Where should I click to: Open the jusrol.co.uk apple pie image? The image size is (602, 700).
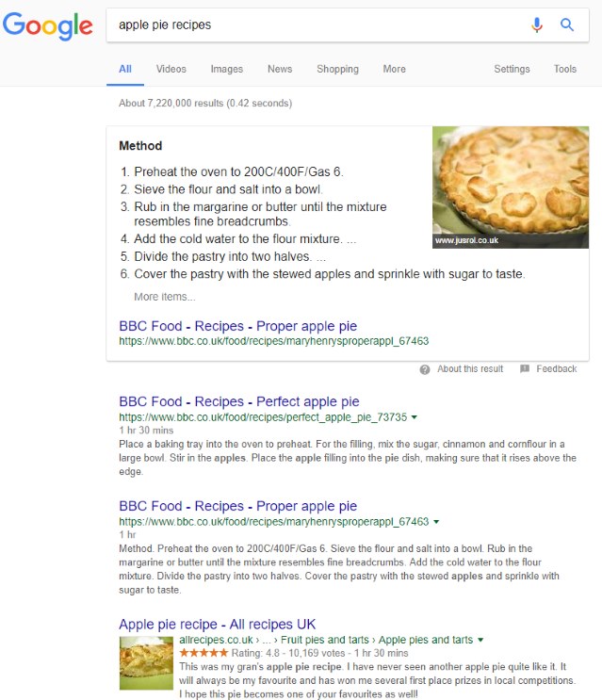pos(511,187)
